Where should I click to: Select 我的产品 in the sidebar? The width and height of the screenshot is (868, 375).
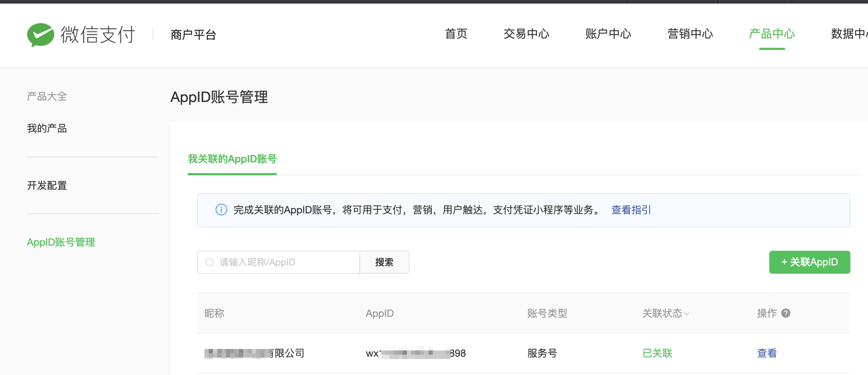click(x=47, y=128)
